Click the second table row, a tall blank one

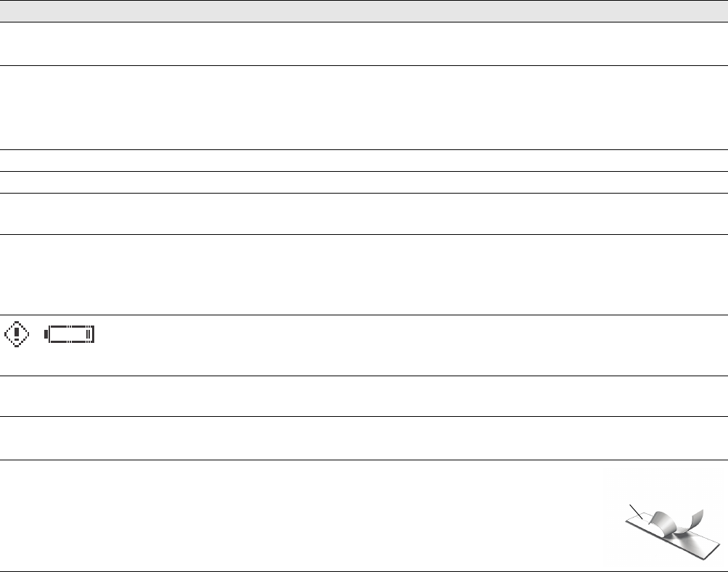click(364, 108)
